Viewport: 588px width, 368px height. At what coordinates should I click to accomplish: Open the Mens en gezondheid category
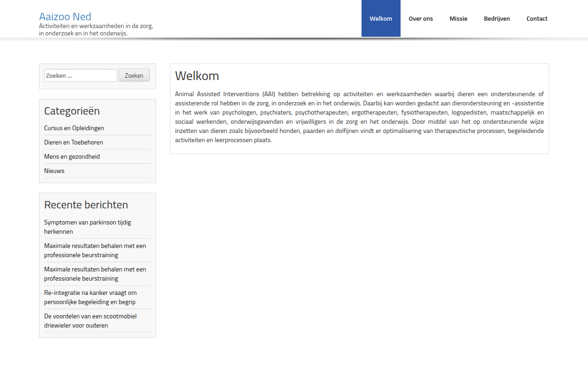[x=72, y=156]
